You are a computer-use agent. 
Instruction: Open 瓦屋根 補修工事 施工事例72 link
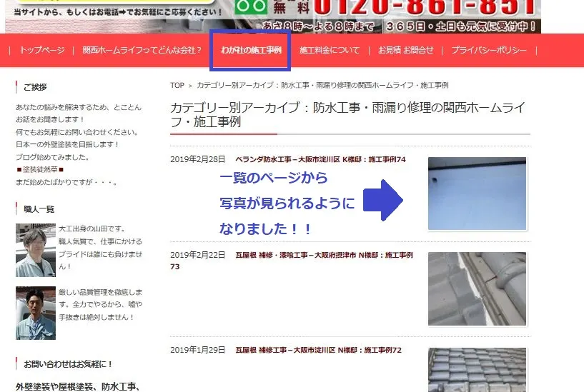(318, 350)
